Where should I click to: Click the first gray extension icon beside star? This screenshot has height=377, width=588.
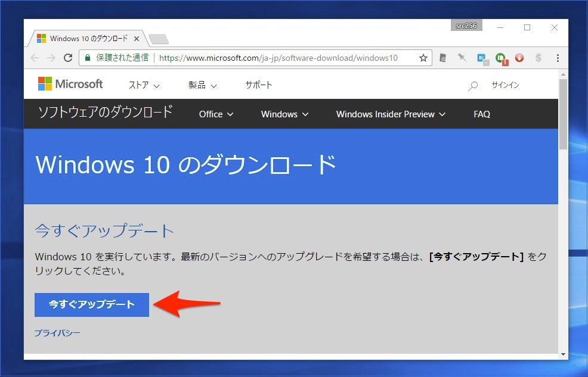point(443,58)
